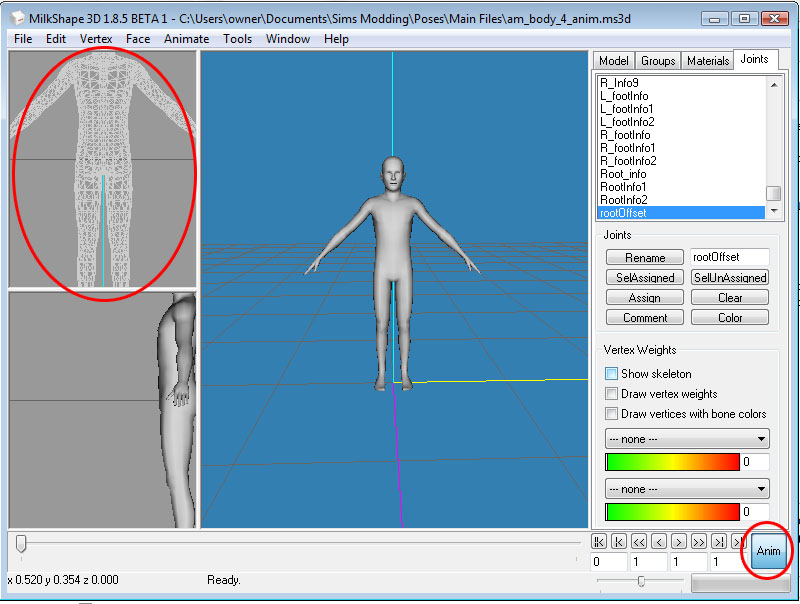
Task: Step forward one frame with > button
Action: pyautogui.click(x=678, y=542)
